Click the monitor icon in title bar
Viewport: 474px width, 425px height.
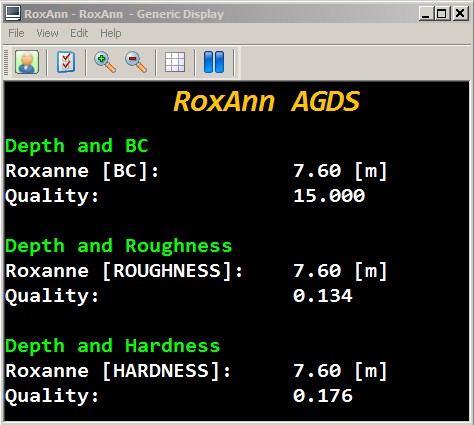coord(13,14)
